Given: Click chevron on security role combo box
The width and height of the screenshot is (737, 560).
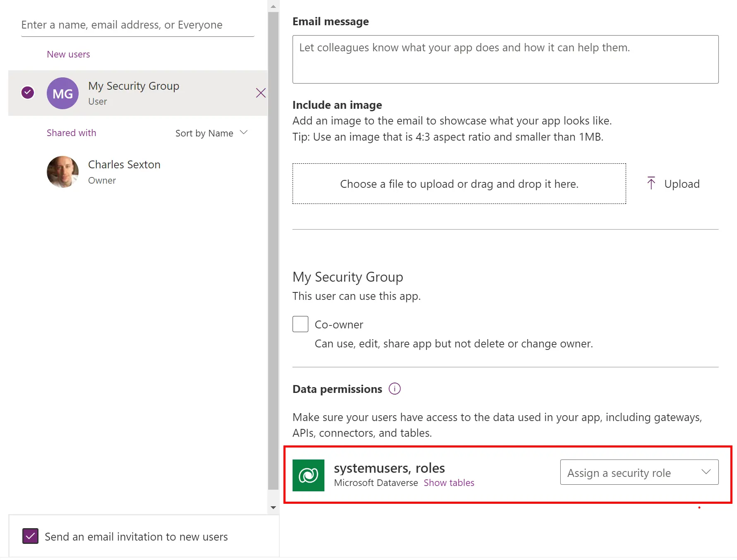Looking at the screenshot, I should pyautogui.click(x=706, y=472).
